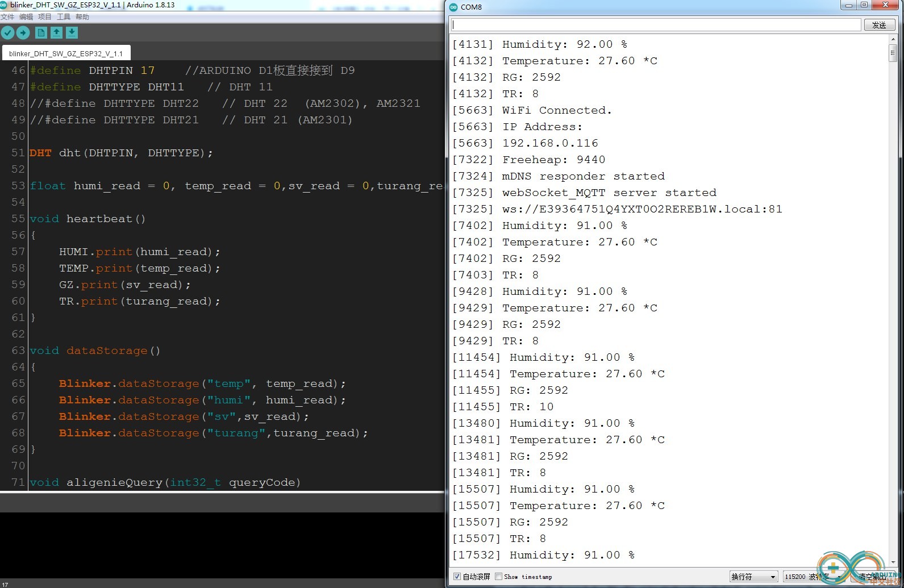Click 'HUMI.print(humi_read);' code line
The width and height of the screenshot is (904, 588).
[x=139, y=252]
